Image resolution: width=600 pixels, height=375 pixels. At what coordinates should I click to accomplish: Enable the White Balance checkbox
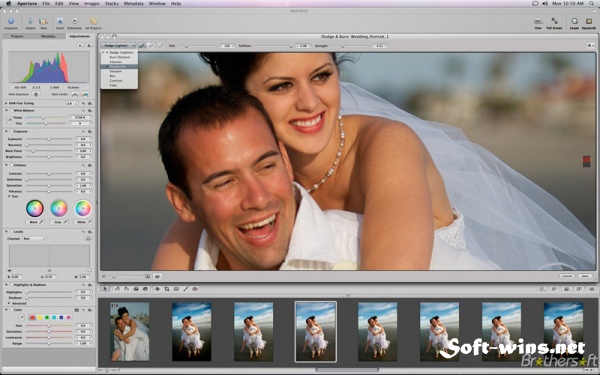pos(11,111)
